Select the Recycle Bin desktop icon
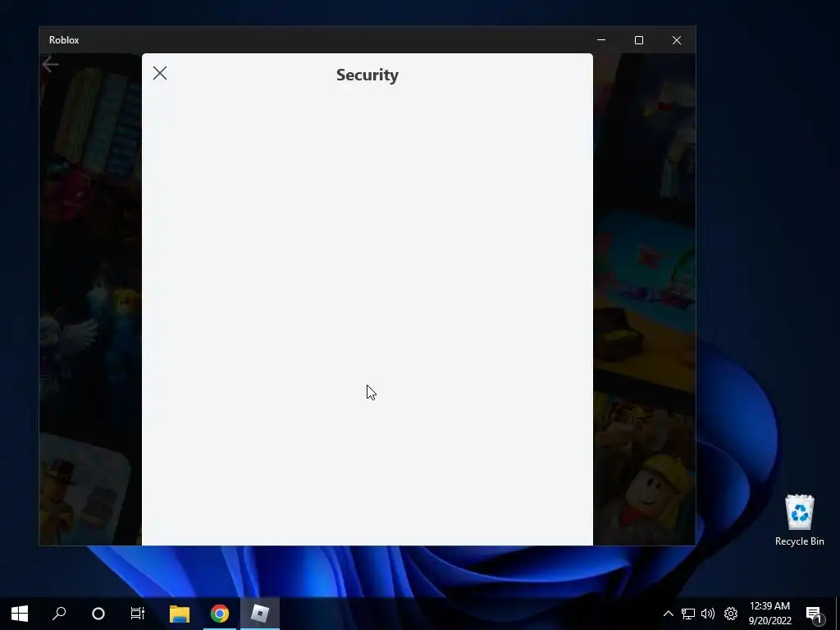This screenshot has height=630, width=840. pyautogui.click(x=799, y=520)
